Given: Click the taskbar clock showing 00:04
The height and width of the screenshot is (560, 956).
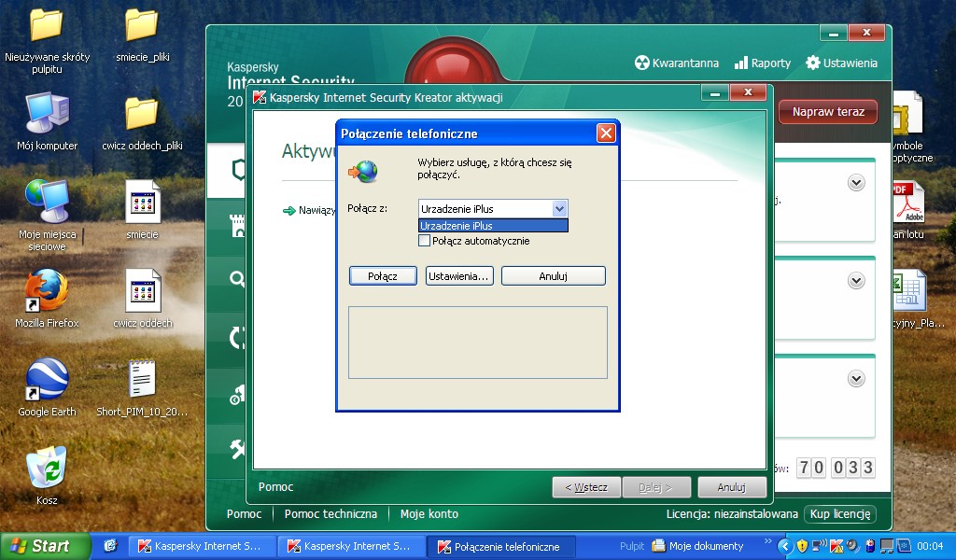Looking at the screenshot, I should tap(930, 546).
